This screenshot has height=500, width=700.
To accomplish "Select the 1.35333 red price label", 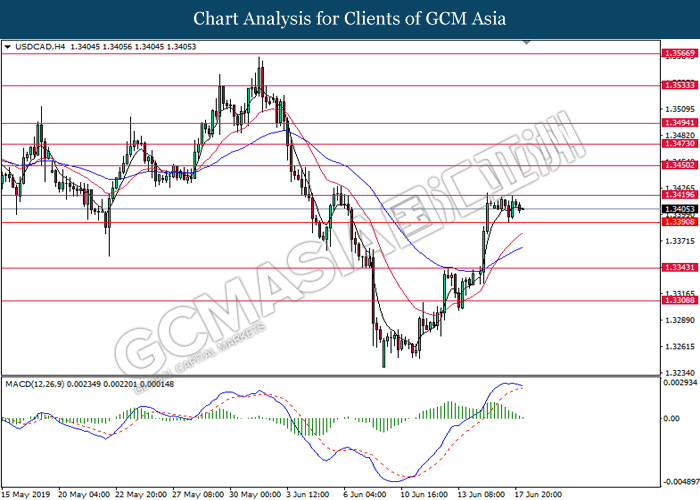I will point(679,85).
